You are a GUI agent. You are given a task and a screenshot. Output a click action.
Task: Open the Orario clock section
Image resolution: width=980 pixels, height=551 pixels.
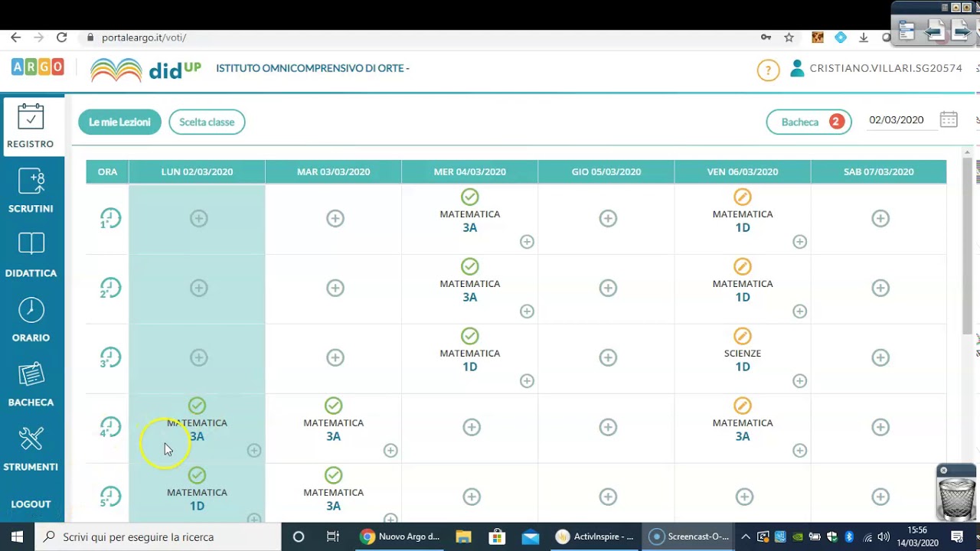click(31, 320)
